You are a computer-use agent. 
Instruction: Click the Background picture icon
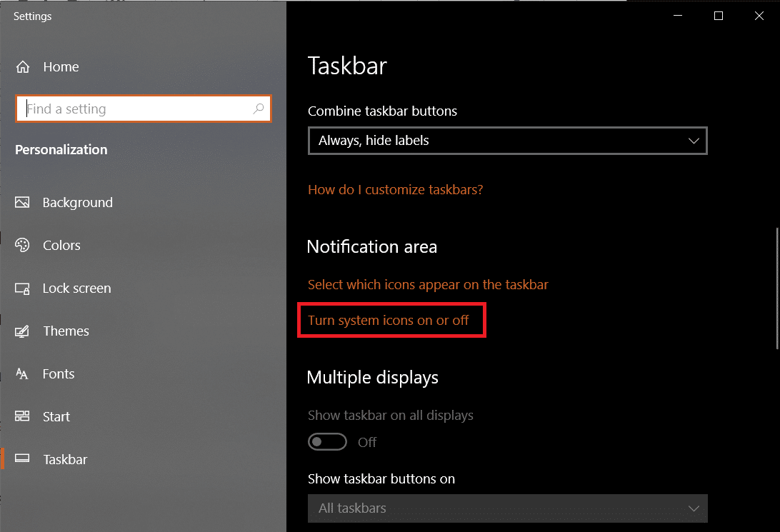click(x=22, y=203)
